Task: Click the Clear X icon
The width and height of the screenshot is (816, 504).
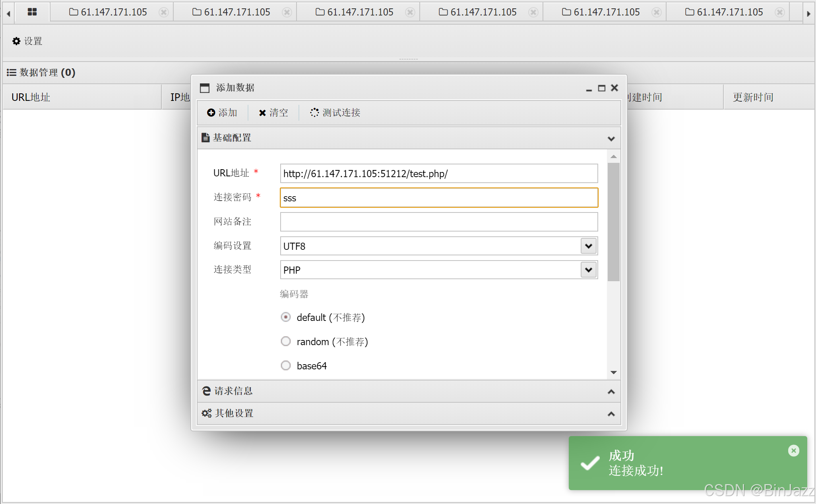Action: click(262, 113)
